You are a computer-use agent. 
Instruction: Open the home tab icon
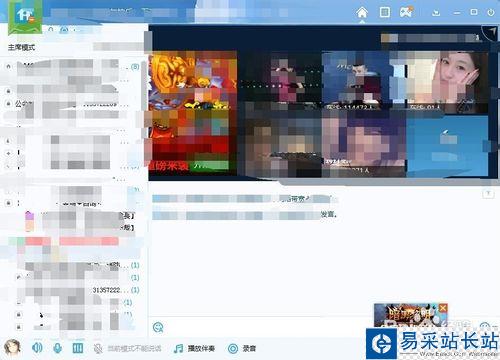coord(362,13)
